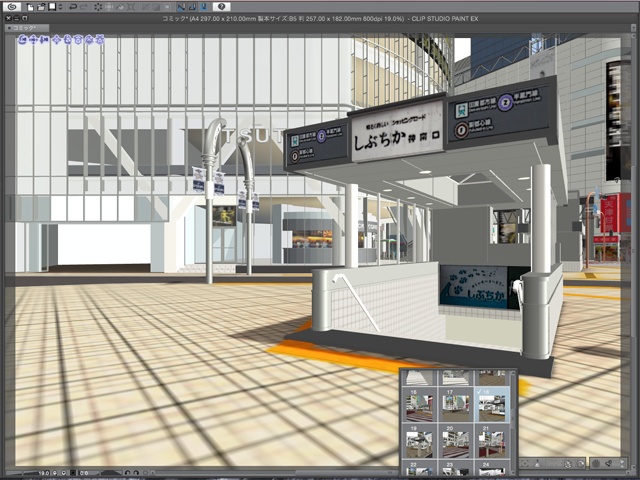Pick camera preset thumbnail 21
Image resolution: width=640 pixels, height=480 pixels.
point(492,442)
